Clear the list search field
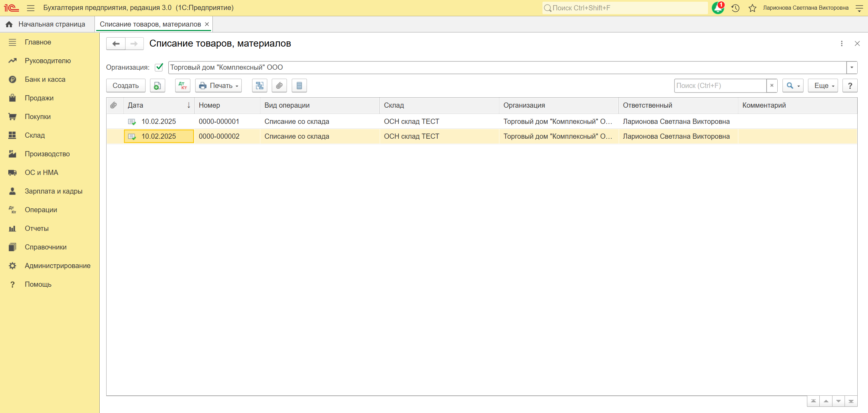This screenshot has width=868, height=413. coord(772,86)
